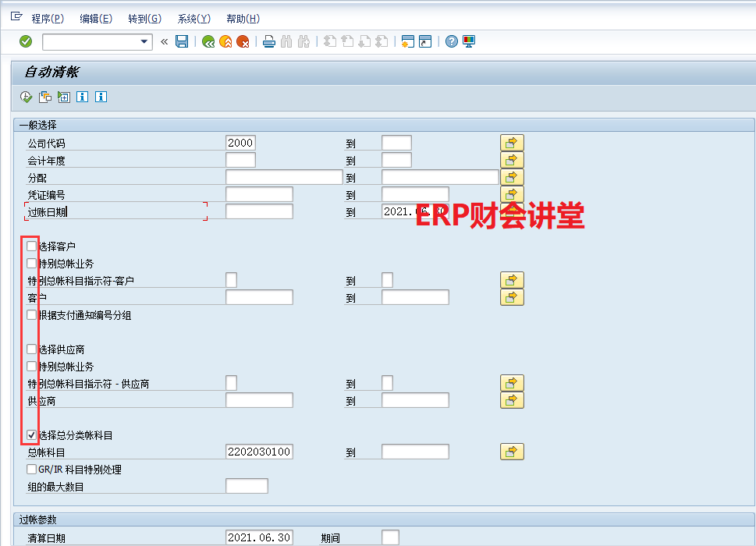The height and width of the screenshot is (546, 756).
Task: Open the 转到(G) menu
Action: [144, 19]
